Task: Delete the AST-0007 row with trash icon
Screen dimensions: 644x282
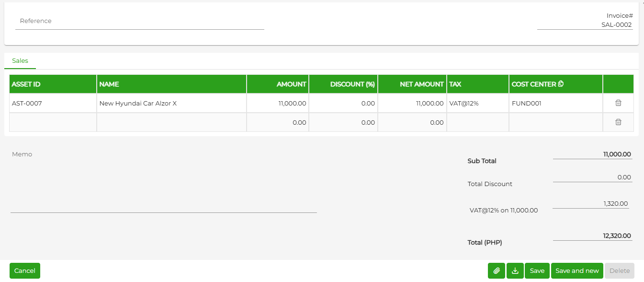Action: point(618,103)
